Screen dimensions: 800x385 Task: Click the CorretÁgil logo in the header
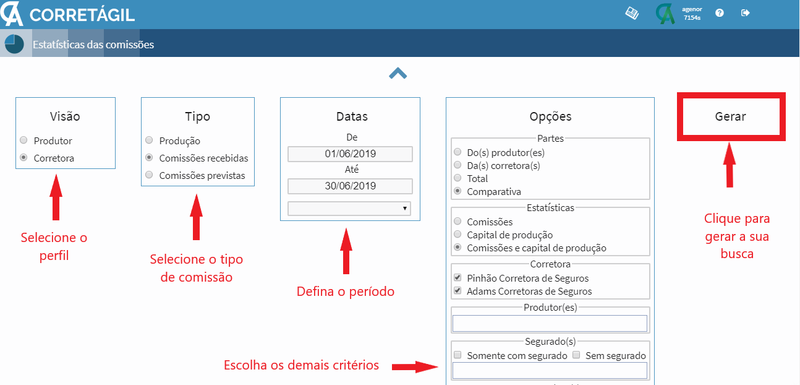pos(67,14)
